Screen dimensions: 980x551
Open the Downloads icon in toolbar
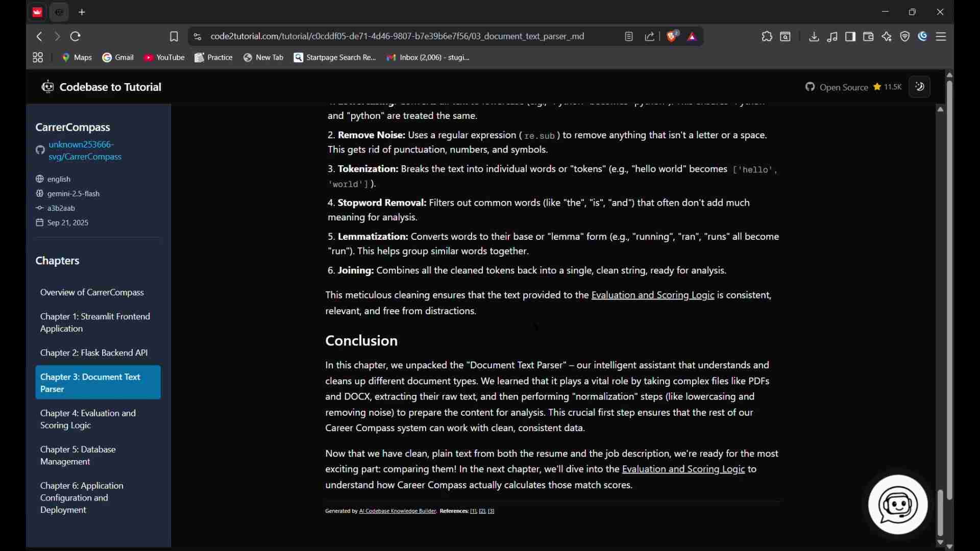coord(815,37)
